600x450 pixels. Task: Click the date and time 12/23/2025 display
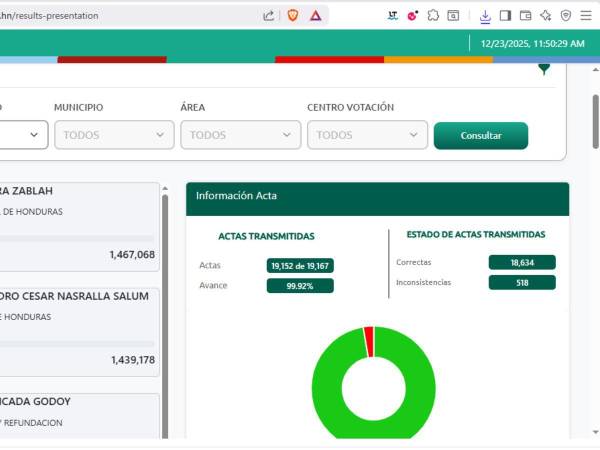coord(532,44)
